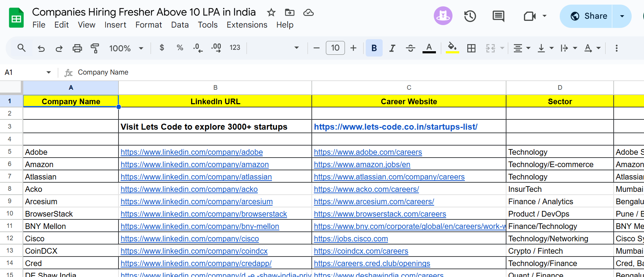Expand the zoom 100% dropdown

click(141, 48)
